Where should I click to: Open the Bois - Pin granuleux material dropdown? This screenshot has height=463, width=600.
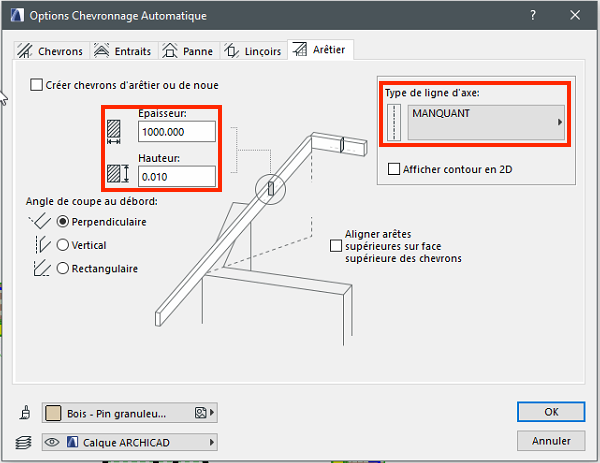(x=130, y=413)
